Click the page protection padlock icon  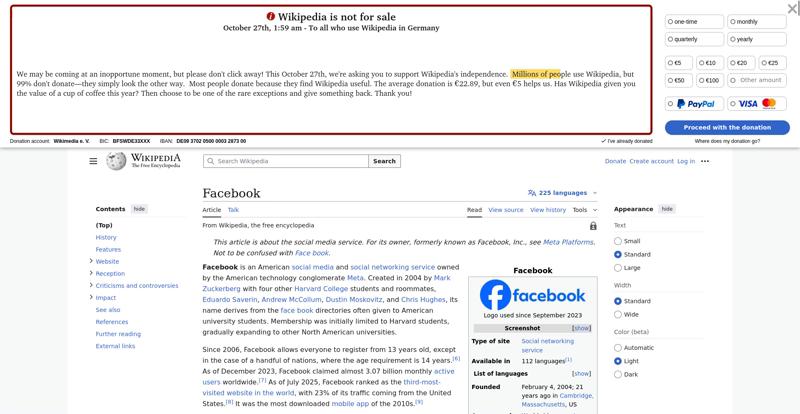tap(593, 226)
